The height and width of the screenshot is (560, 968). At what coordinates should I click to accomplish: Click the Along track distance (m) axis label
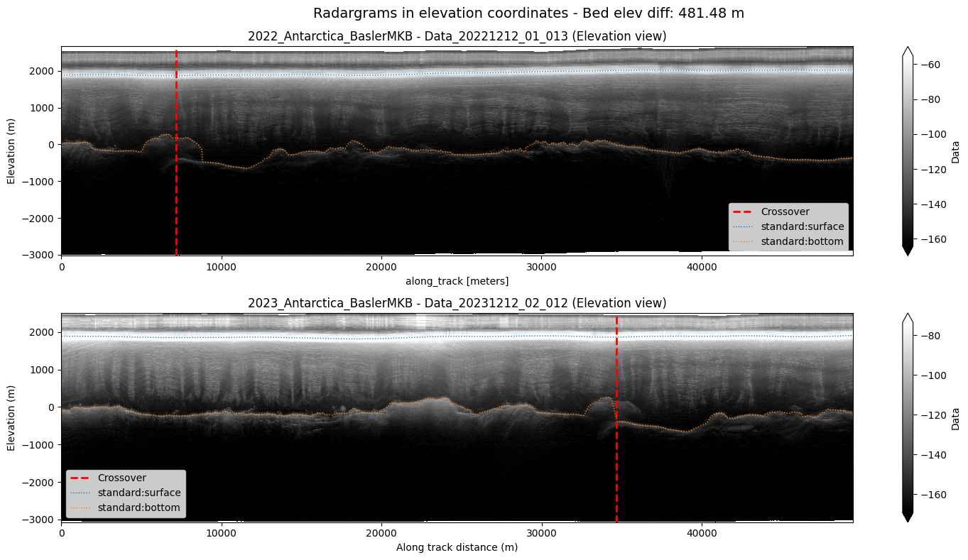tap(457, 547)
